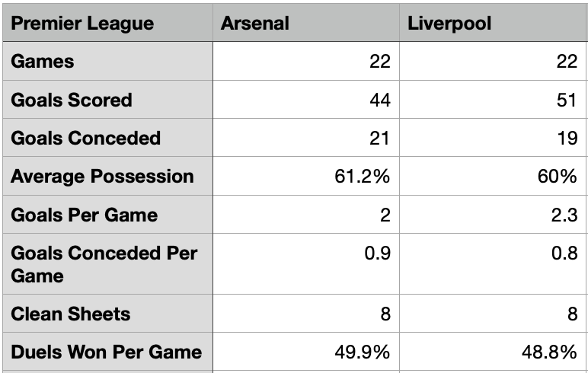Click the Duels Won Per Game label
The height and width of the screenshot is (373, 588).
pos(107,352)
